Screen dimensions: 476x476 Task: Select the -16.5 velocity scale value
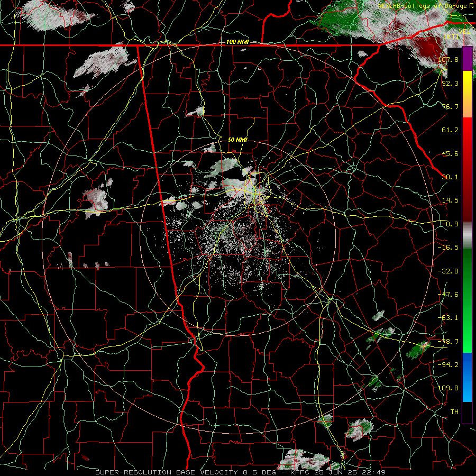coord(448,248)
